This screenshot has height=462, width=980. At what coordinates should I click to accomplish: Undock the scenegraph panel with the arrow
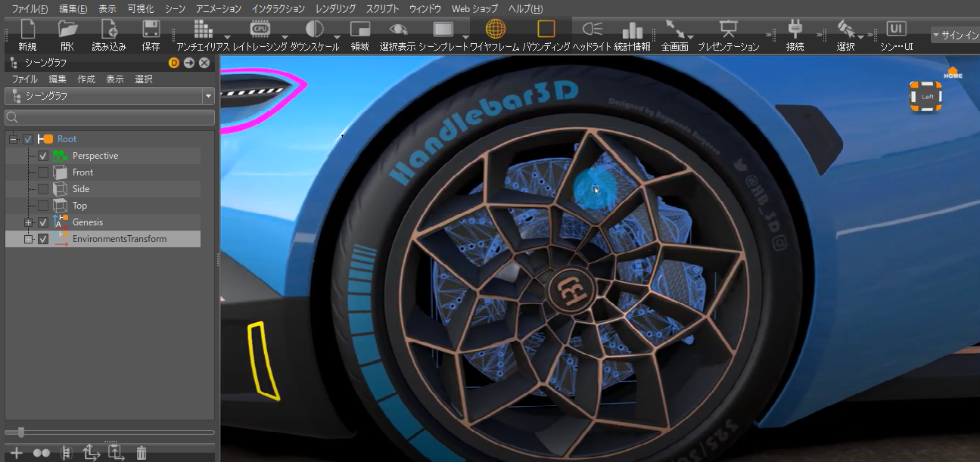point(189,63)
